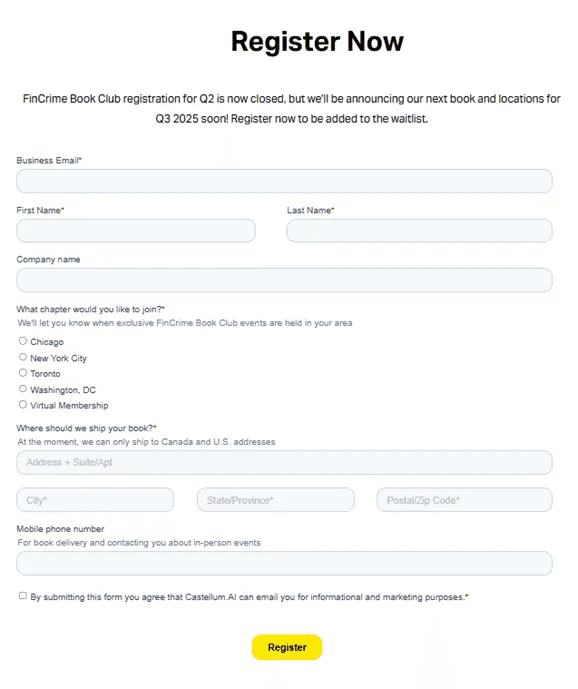Viewport: 578px width, 689px height.
Task: Focus the Company name text box
Action: (x=284, y=280)
